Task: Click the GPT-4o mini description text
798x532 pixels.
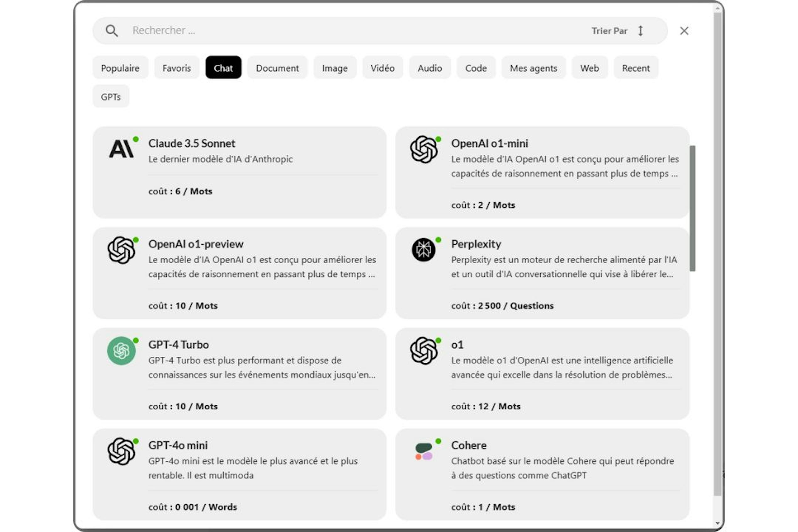Action: (x=253, y=468)
